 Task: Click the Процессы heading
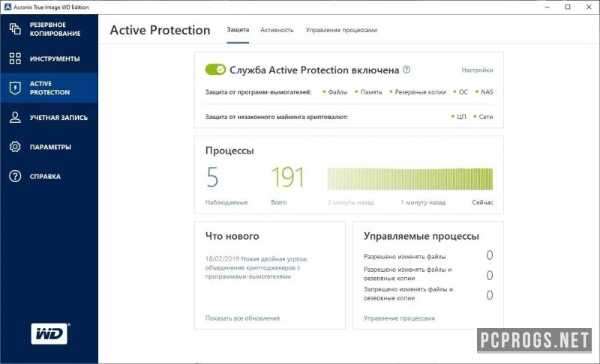click(x=229, y=150)
